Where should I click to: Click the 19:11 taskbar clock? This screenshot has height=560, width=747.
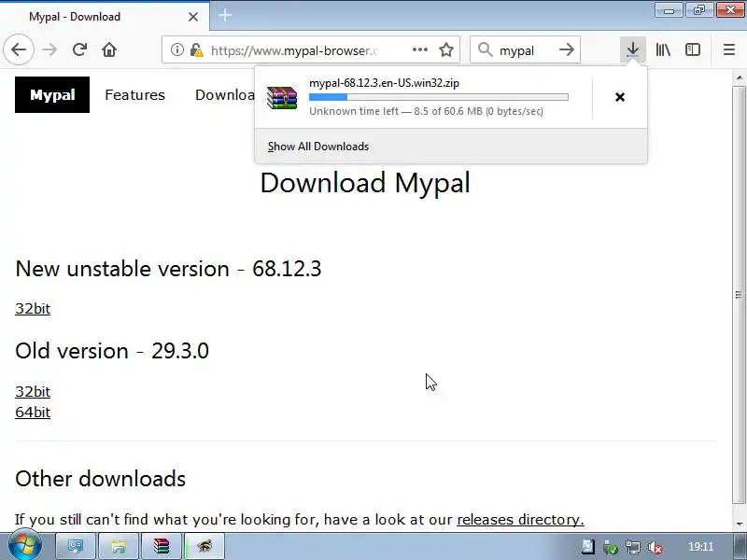coord(700,547)
